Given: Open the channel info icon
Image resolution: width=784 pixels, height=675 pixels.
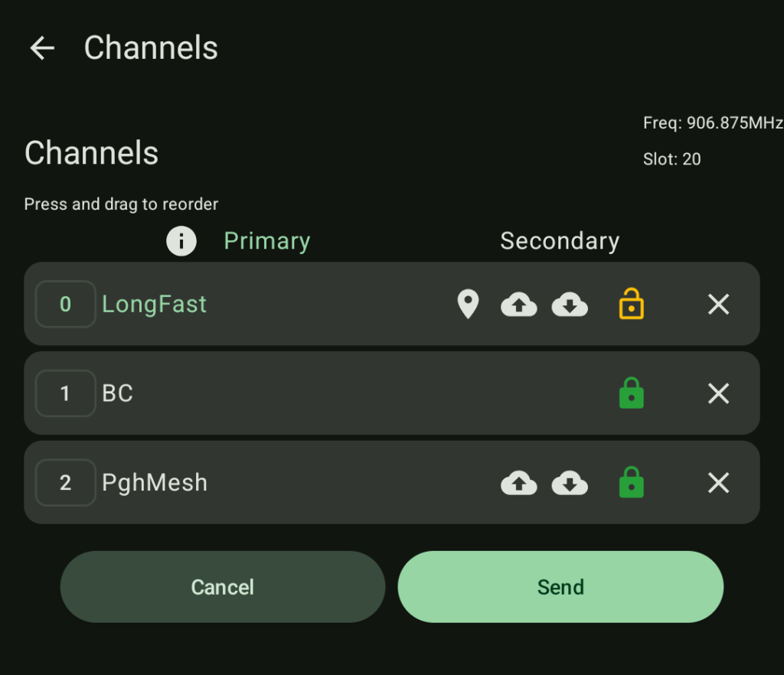Looking at the screenshot, I should tap(181, 241).
